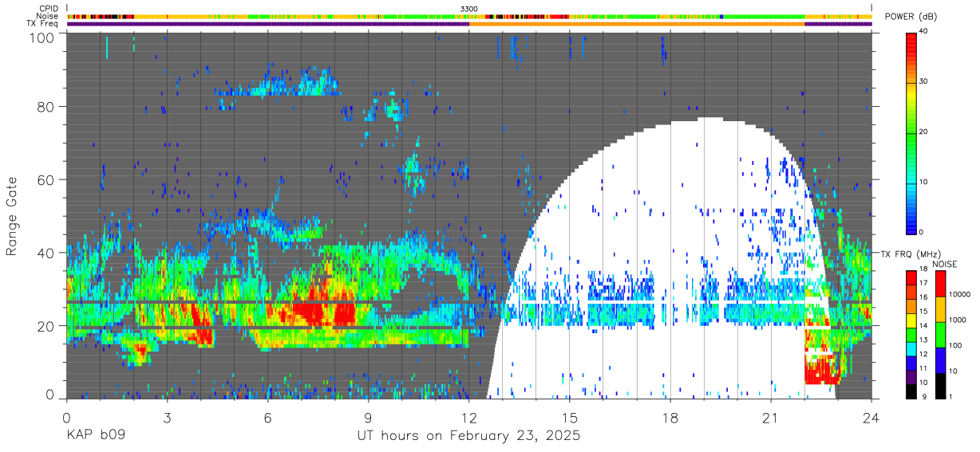Image resolution: width=980 pixels, height=452 pixels.
Task: Click 'UT hours on February 23, 2025' title
Action: pos(468,436)
